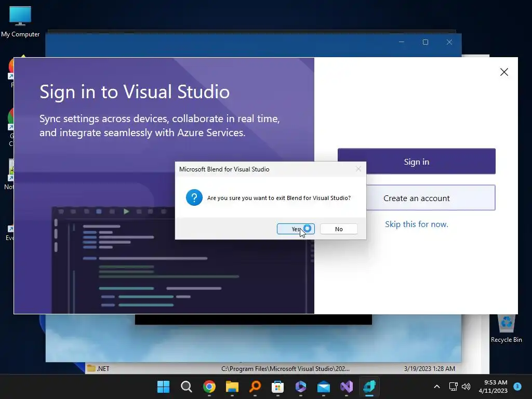Viewport: 532px width, 399px height.
Task: Open the notification center badge
Action: (x=517, y=386)
